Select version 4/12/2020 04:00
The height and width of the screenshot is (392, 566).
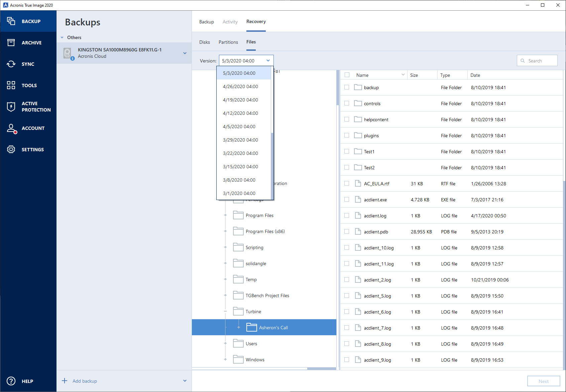click(243, 113)
